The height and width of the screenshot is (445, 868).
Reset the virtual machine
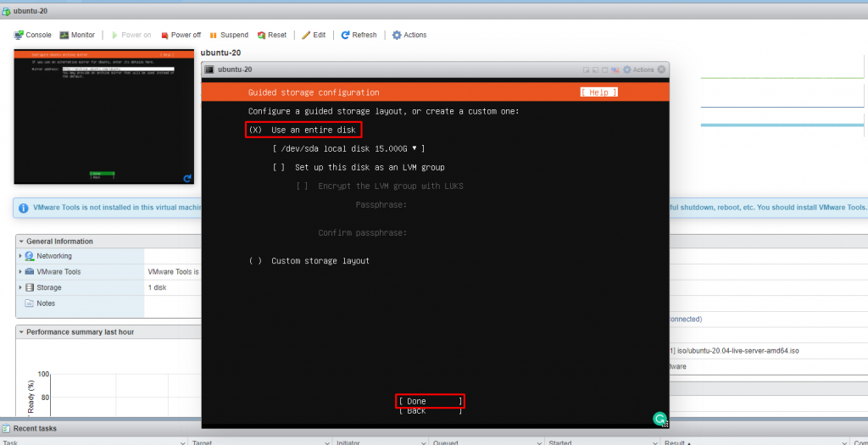(x=272, y=35)
